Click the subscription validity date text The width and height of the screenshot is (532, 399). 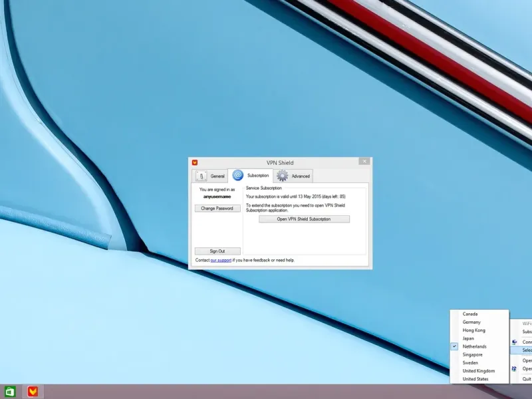(295, 196)
